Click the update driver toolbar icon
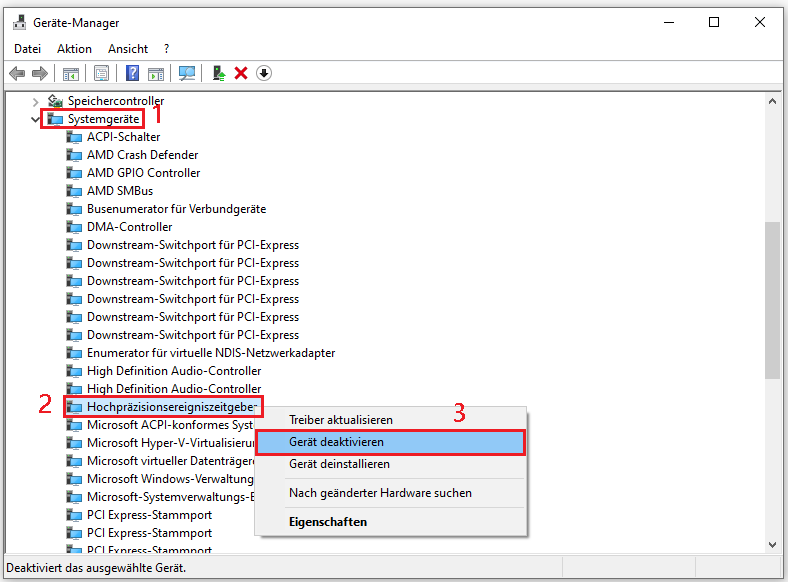 pos(218,73)
